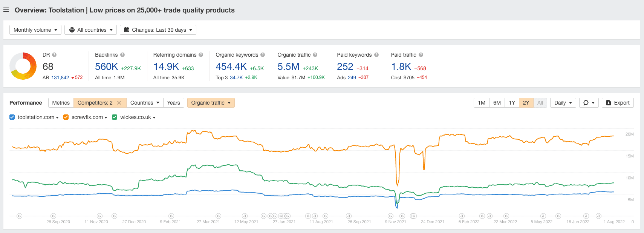Image resolution: width=644 pixels, height=233 pixels.
Task: Click the Organic keywords help icon
Action: coord(263,55)
